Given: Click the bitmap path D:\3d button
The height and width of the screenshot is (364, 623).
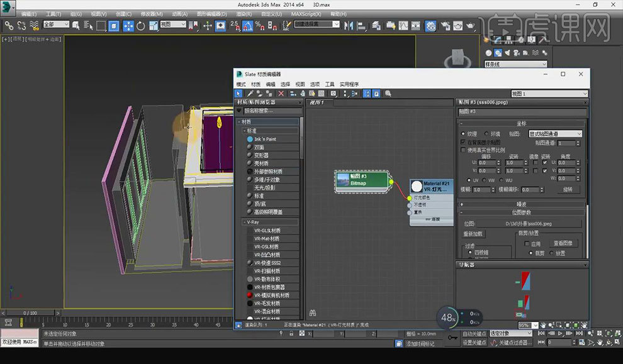Looking at the screenshot, I should (529, 223).
